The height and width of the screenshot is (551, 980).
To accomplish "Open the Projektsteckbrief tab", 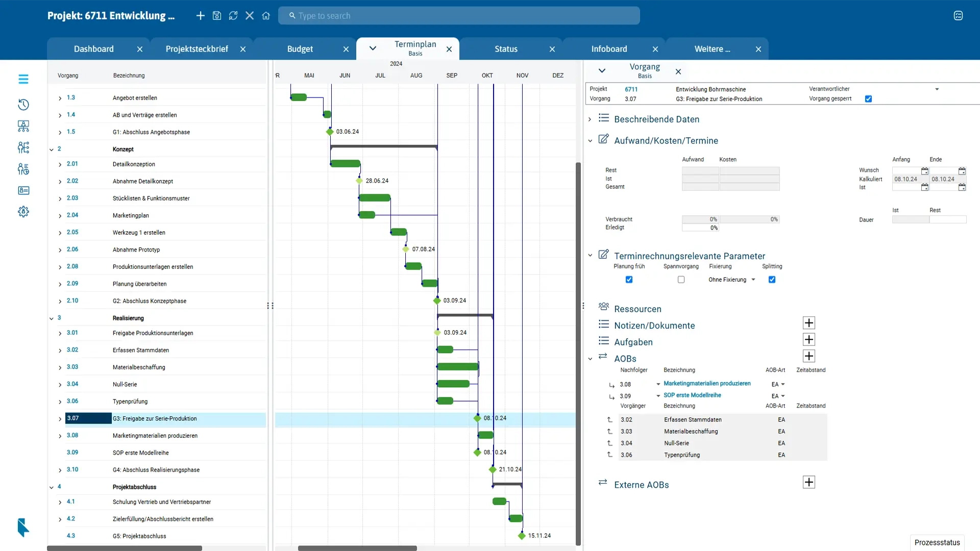I will (197, 49).
